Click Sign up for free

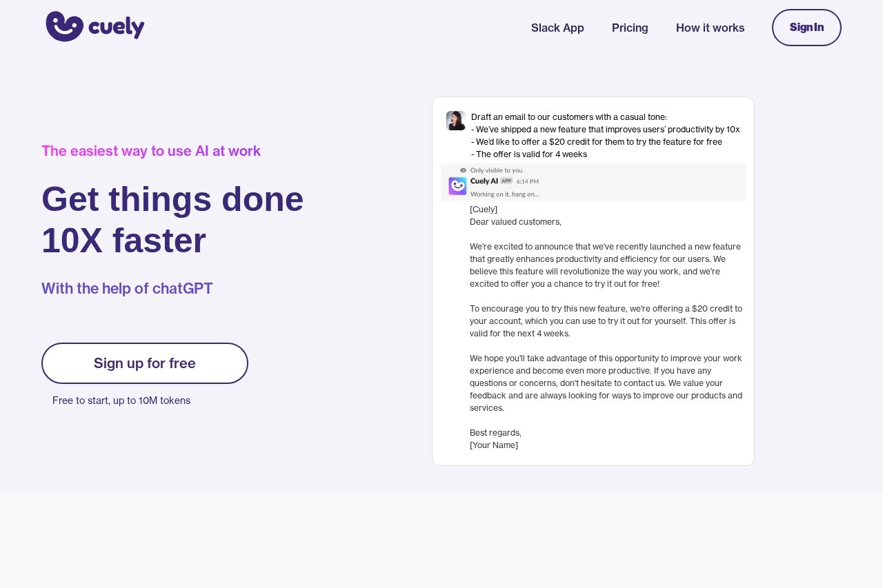click(145, 363)
